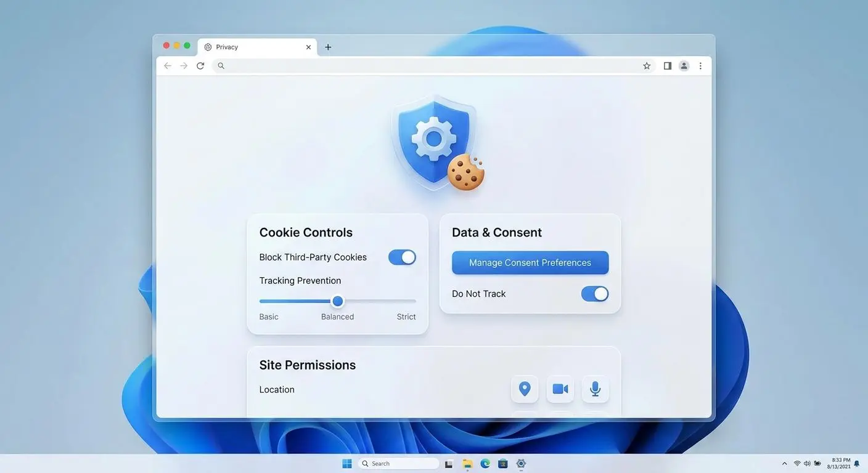The height and width of the screenshot is (473, 868).
Task: Set tracking prevention to Basic label
Action: 269,317
